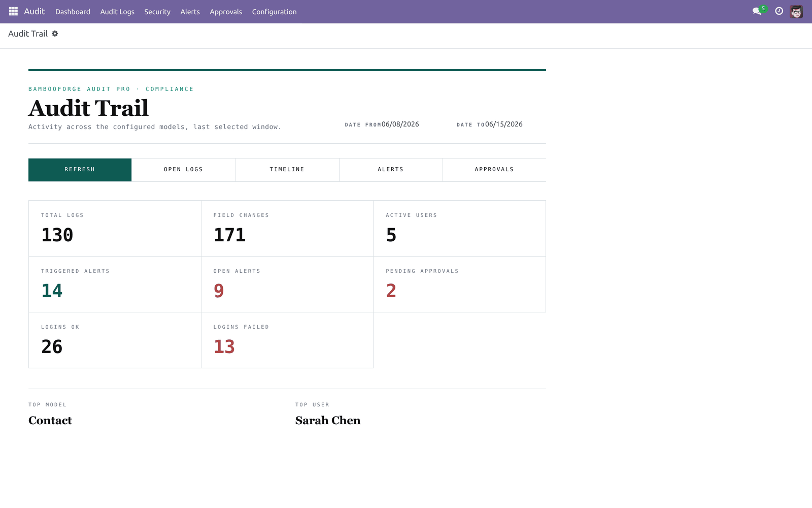Click the Triggered Alerts value 14
Viewport: 812px width, 508px height.
point(52,291)
